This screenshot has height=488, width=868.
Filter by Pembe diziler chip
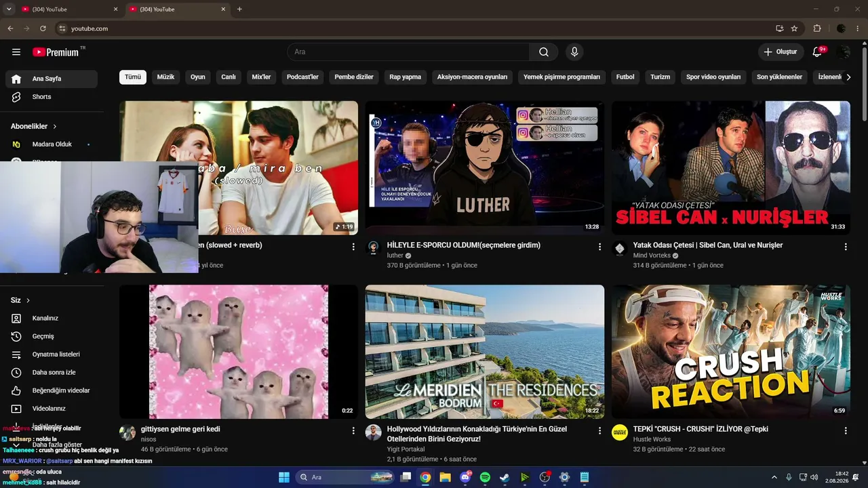(354, 77)
